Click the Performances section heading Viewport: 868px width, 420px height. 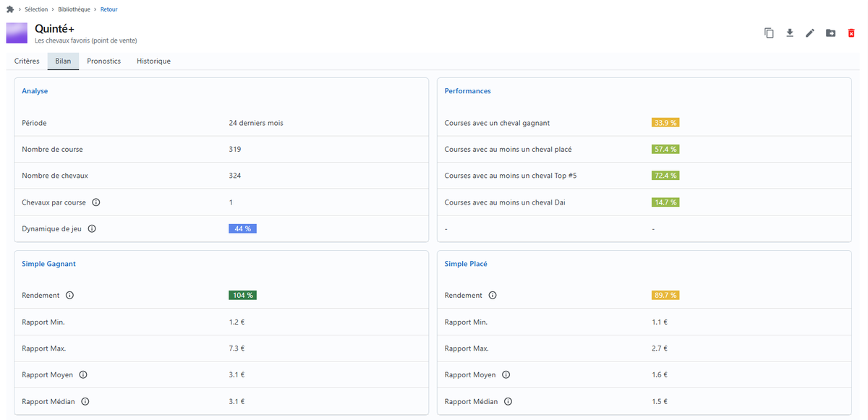[467, 91]
